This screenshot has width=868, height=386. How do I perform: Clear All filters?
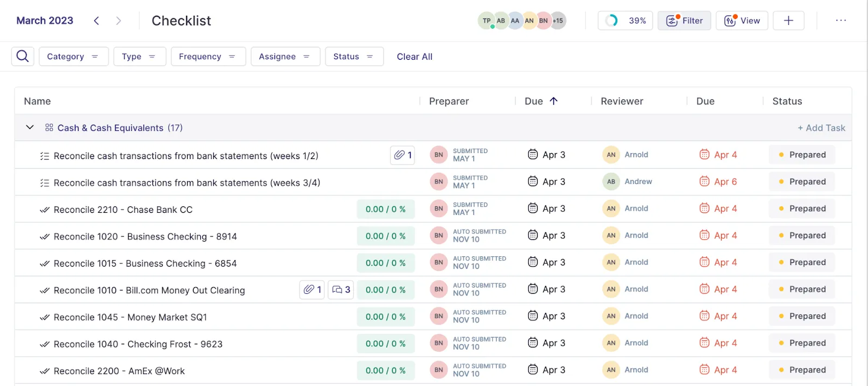click(x=414, y=56)
